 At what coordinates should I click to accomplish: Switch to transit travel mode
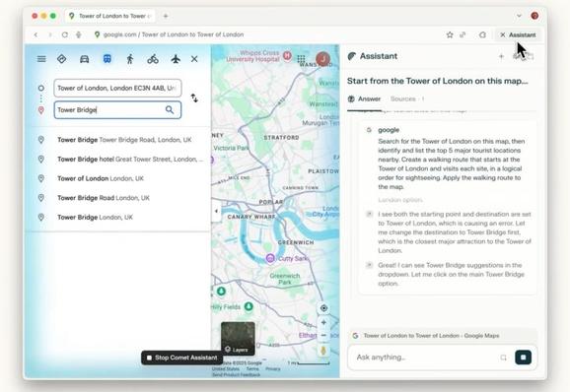[107, 59]
